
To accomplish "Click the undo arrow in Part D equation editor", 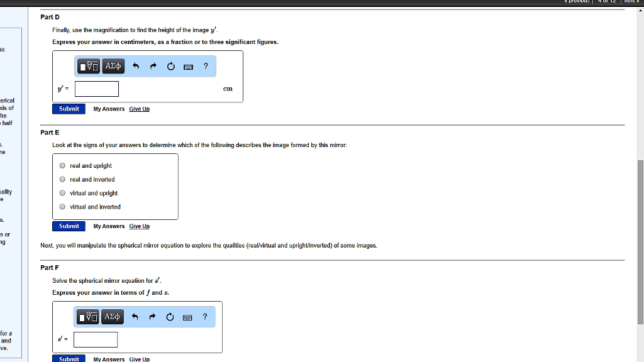I will click(x=135, y=66).
